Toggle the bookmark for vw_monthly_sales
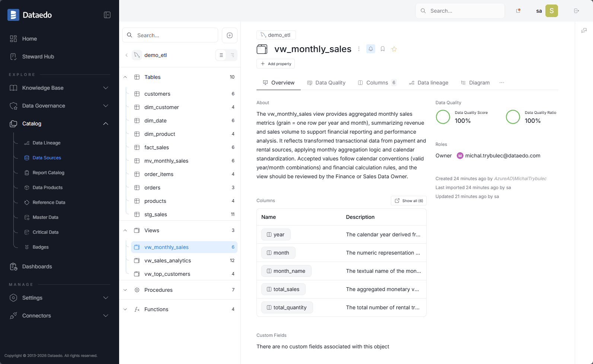 pos(383,49)
